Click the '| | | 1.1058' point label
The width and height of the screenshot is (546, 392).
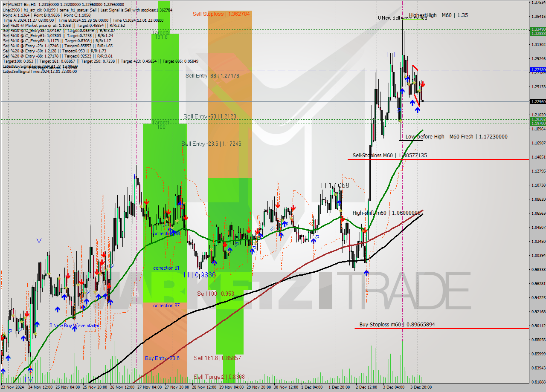(333, 186)
